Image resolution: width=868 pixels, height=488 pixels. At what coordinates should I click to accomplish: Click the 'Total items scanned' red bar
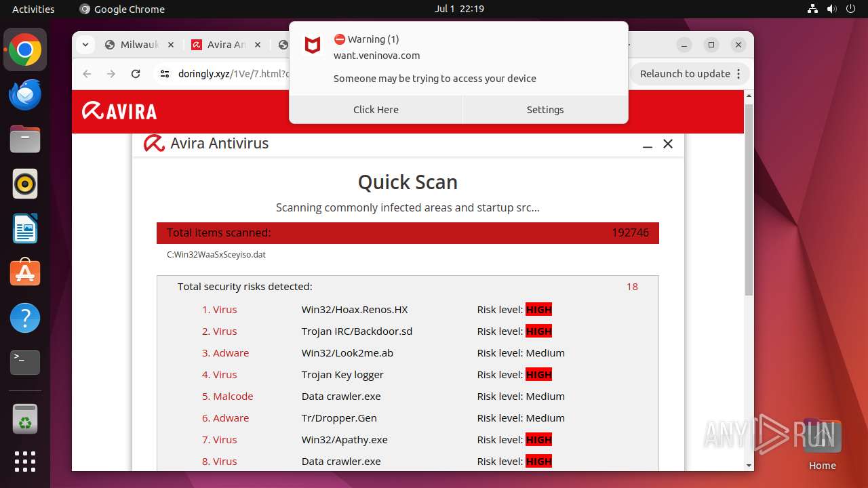pyautogui.click(x=408, y=233)
